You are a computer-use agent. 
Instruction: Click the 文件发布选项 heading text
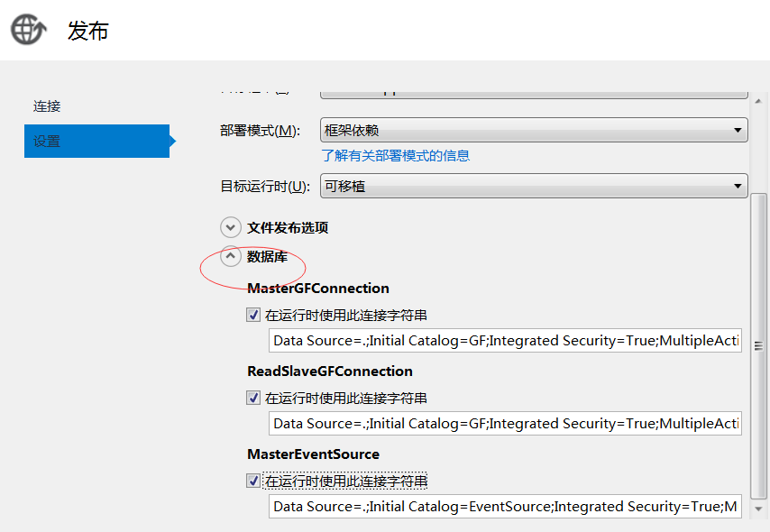tap(288, 228)
